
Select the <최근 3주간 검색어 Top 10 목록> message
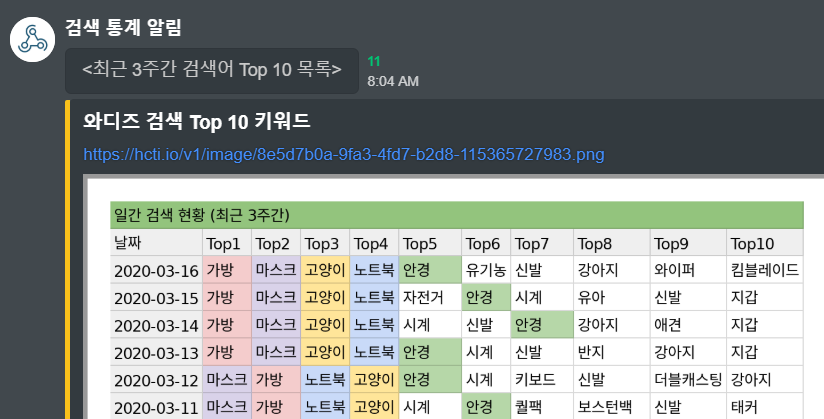click(x=212, y=69)
